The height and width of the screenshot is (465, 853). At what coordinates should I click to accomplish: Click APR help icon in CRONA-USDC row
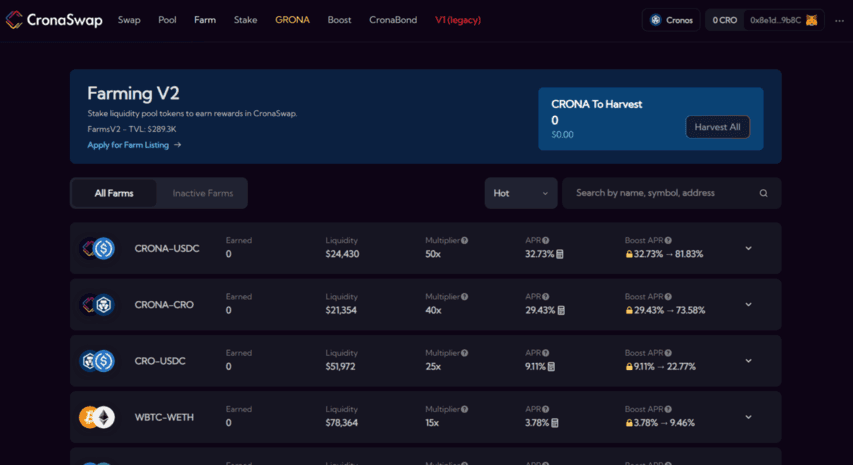[x=546, y=240]
